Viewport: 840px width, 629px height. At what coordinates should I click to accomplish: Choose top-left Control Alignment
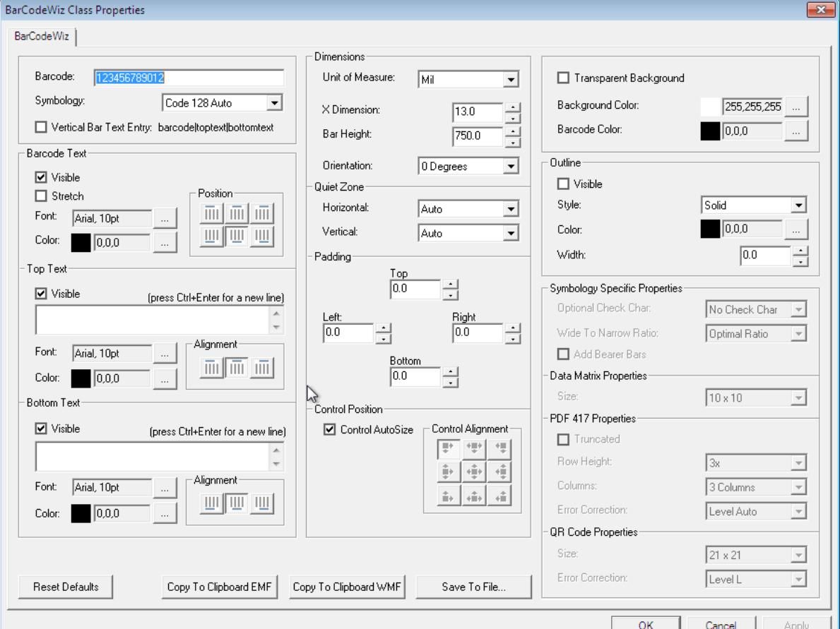pos(449,448)
